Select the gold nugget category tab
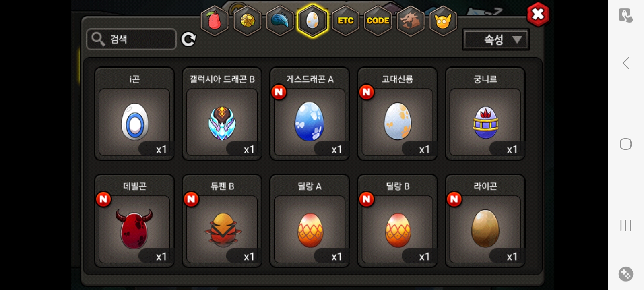Screen dimensions: 644x290 pyautogui.click(x=247, y=21)
